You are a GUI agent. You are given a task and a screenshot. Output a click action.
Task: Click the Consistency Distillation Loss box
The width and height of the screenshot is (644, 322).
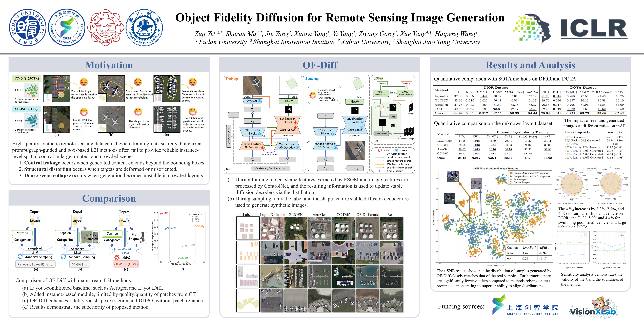pos(271,168)
